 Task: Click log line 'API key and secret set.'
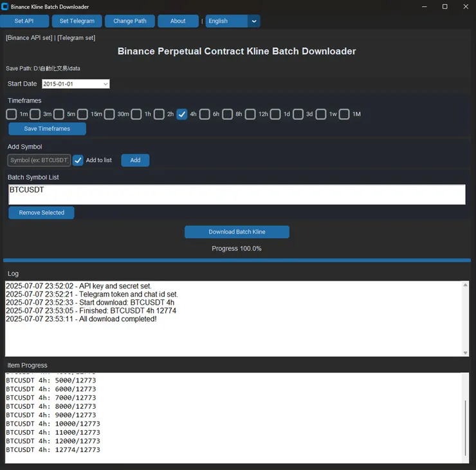78,287
